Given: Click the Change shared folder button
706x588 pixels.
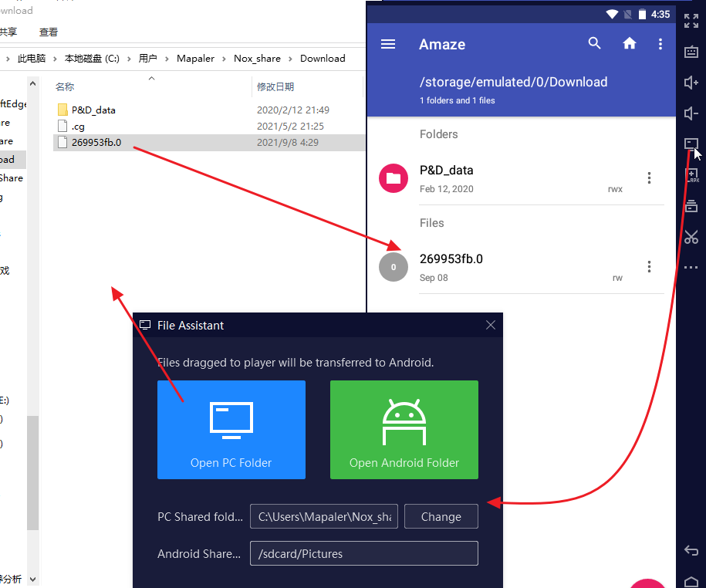Looking at the screenshot, I should point(441,517).
